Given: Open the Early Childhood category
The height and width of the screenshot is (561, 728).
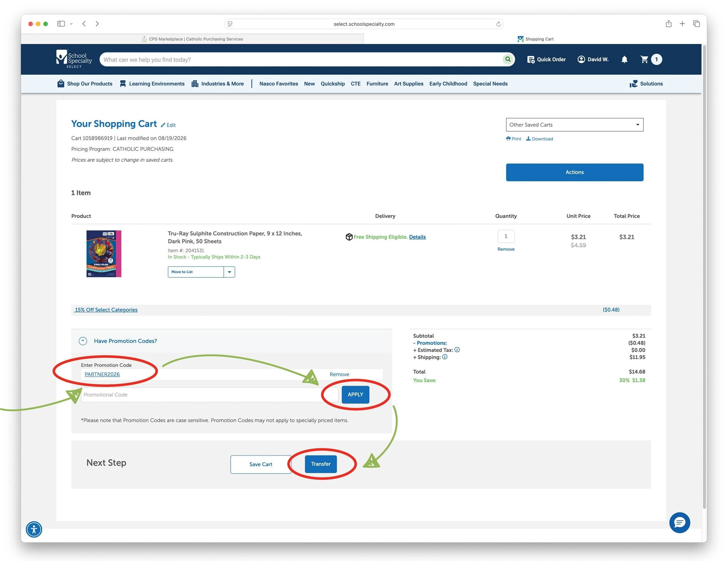Looking at the screenshot, I should [x=448, y=84].
